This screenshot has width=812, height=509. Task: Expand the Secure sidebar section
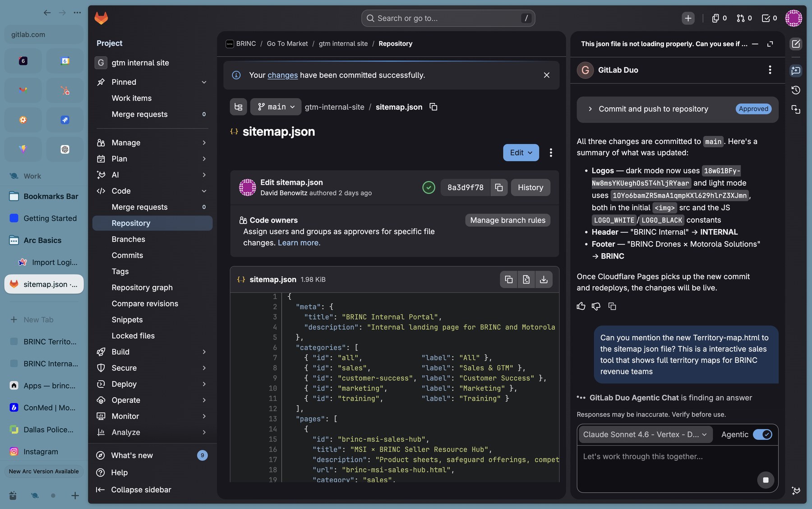pos(152,368)
